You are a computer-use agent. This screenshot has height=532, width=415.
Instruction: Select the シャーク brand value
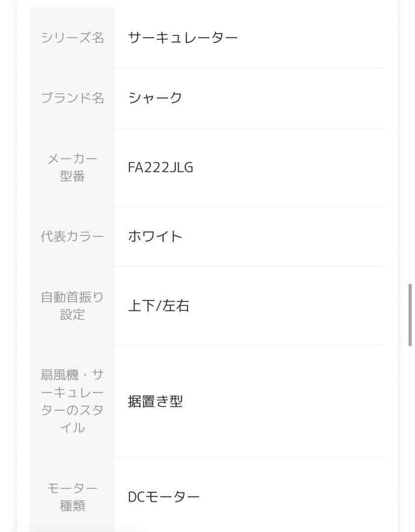click(155, 98)
